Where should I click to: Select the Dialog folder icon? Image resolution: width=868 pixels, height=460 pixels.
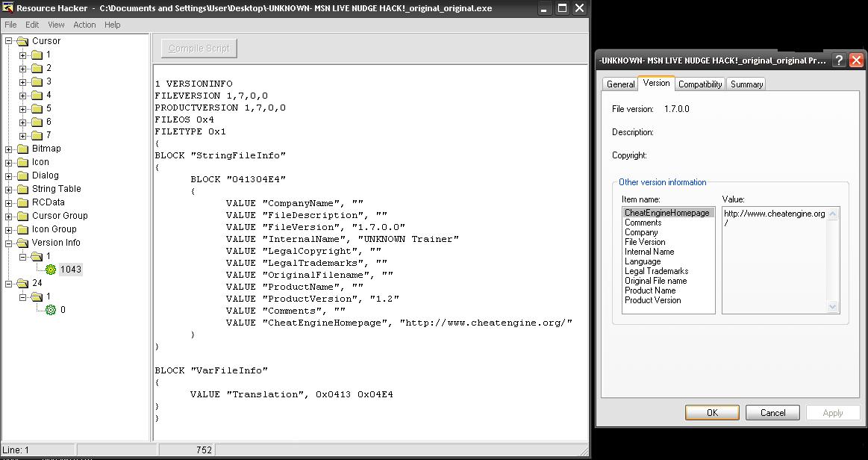22,175
